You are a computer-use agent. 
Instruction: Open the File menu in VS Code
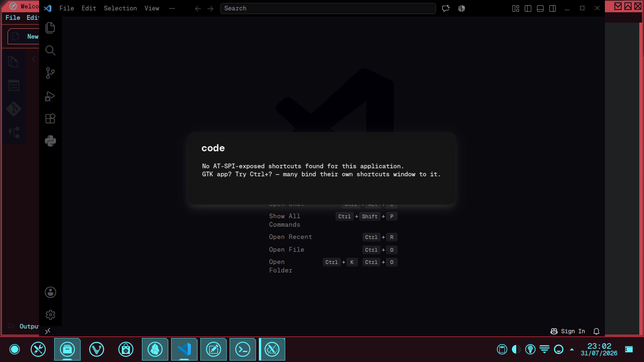[66, 8]
